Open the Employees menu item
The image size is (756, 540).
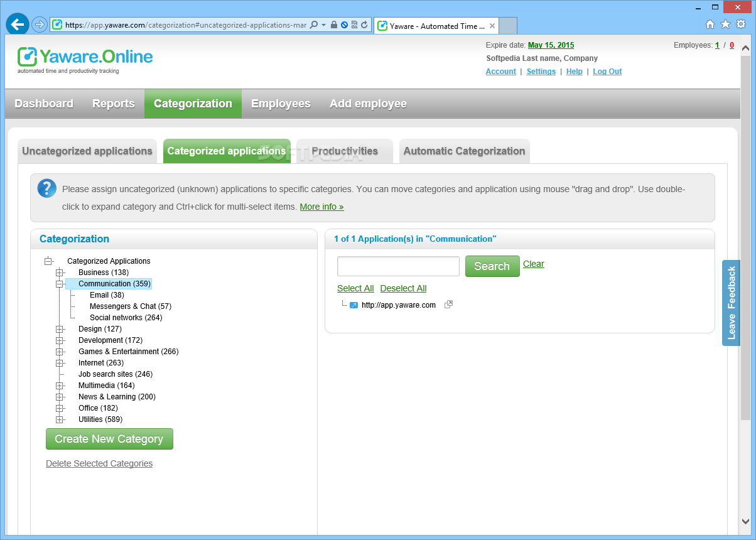281,104
